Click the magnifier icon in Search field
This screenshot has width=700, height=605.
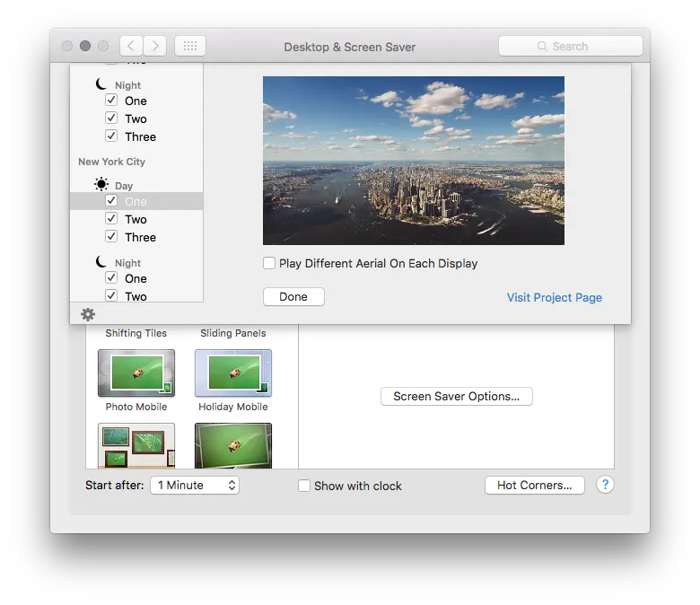(542, 46)
